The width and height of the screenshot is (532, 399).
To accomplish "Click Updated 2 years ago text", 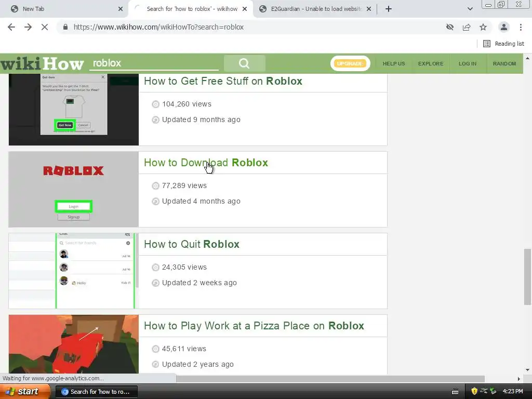I will tap(198, 364).
